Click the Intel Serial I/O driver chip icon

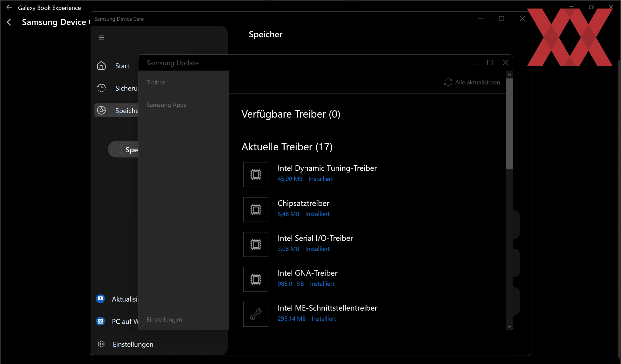tap(256, 244)
